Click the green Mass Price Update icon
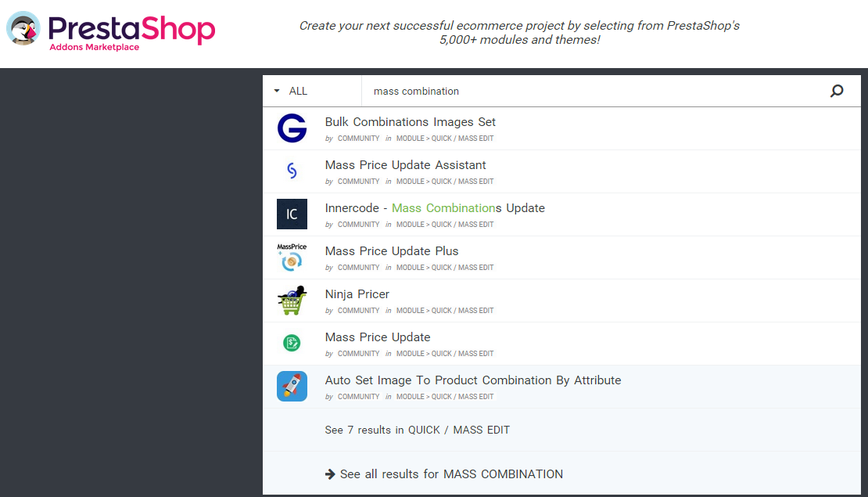 point(292,343)
